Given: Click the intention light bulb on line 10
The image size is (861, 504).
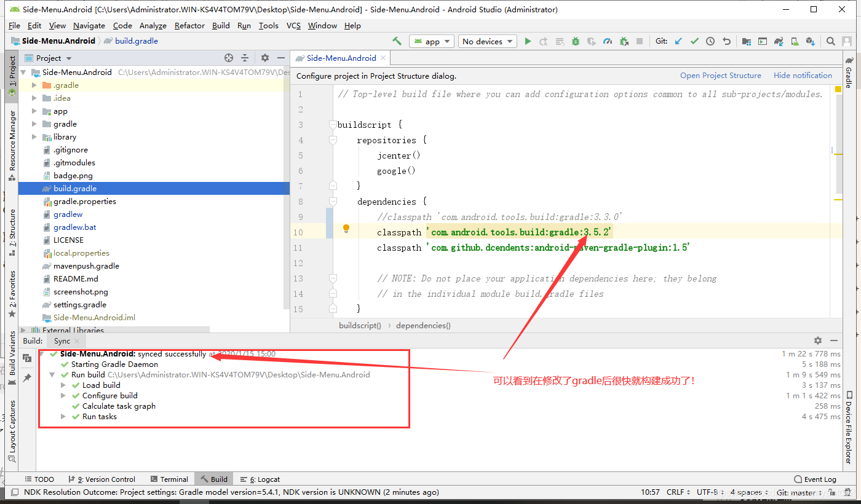Looking at the screenshot, I should click(x=346, y=229).
